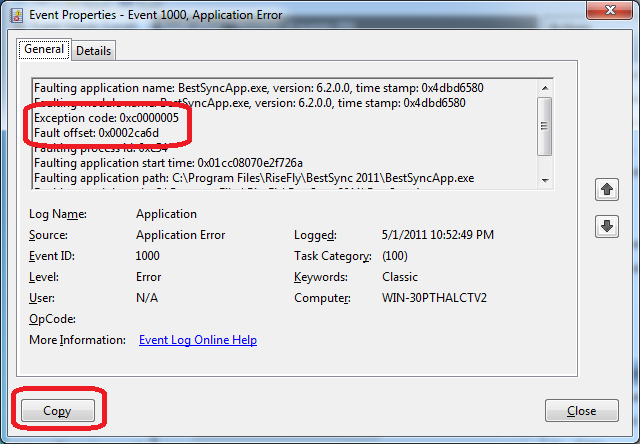The width and height of the screenshot is (640, 444).
Task: Click the Event Properties title bar icon
Action: pyautogui.click(x=16, y=15)
